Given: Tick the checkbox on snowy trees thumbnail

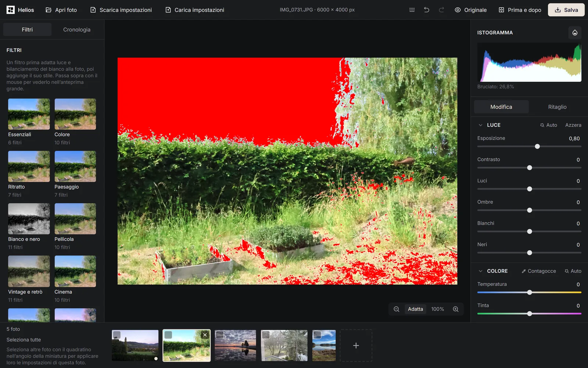Looking at the screenshot, I should 266,335.
